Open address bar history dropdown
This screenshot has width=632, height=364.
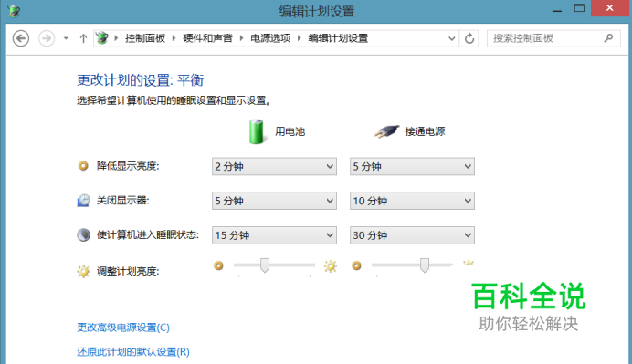pyautogui.click(x=451, y=38)
